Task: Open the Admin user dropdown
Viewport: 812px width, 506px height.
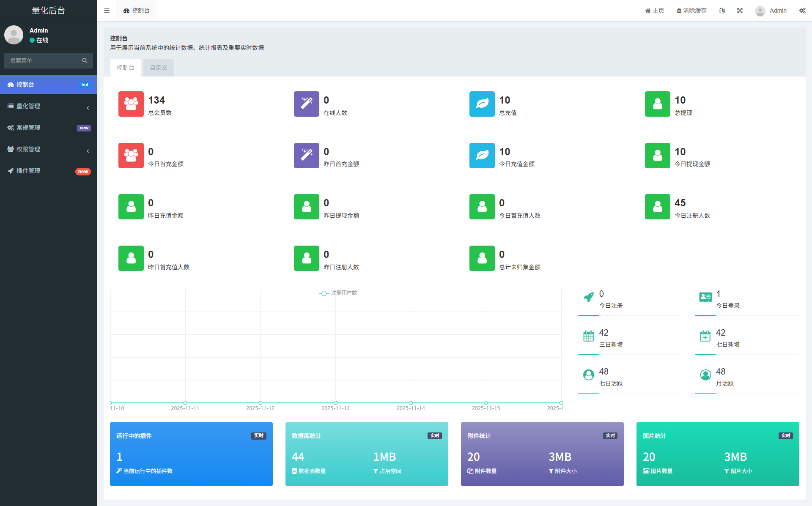Action: tap(771, 11)
